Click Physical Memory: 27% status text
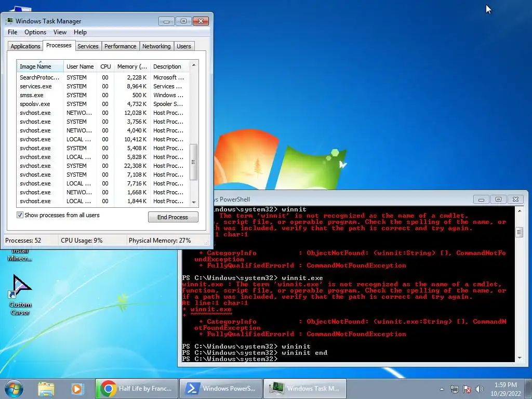The image size is (532, 399). point(160,241)
